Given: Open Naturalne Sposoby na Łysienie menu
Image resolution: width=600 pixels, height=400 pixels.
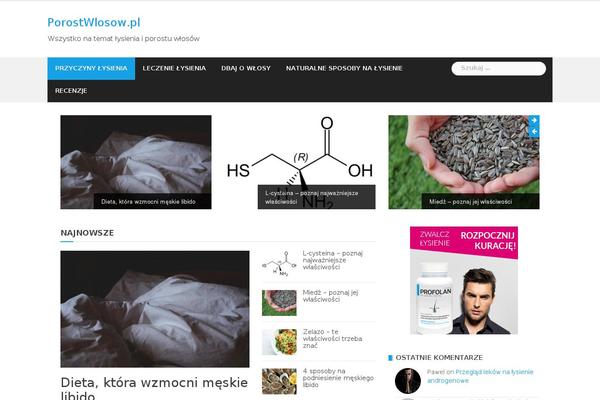Looking at the screenshot, I should (344, 69).
